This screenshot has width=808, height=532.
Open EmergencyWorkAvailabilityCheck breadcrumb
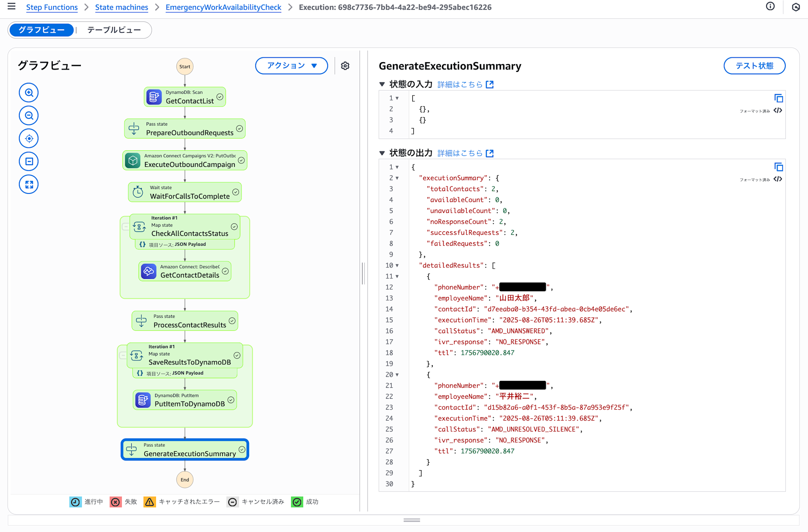[x=223, y=7]
